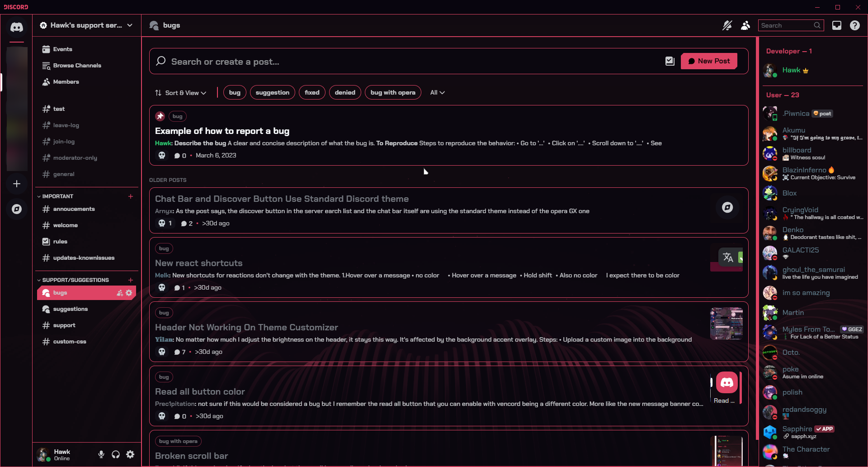868x467 pixels.
Task: Open User Settings gear
Action: (130, 454)
